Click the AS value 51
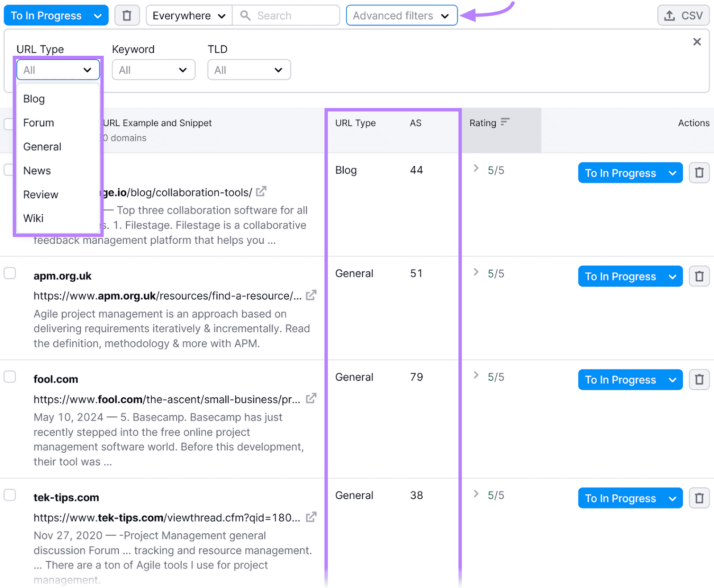The width and height of the screenshot is (714, 588). (416, 274)
